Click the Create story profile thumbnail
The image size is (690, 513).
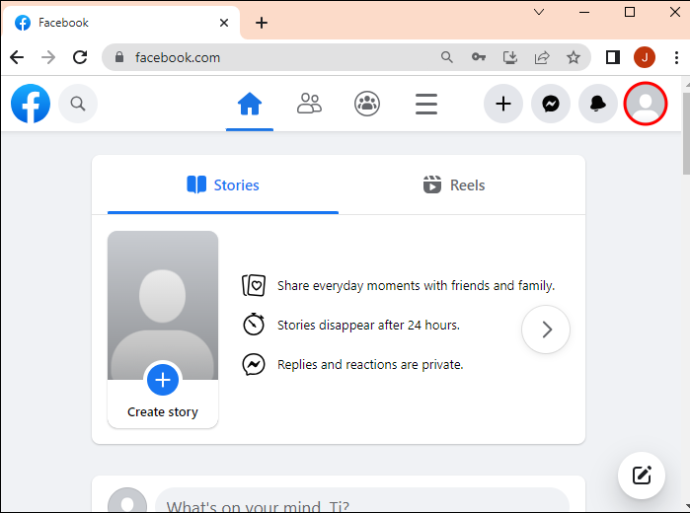coord(163,305)
